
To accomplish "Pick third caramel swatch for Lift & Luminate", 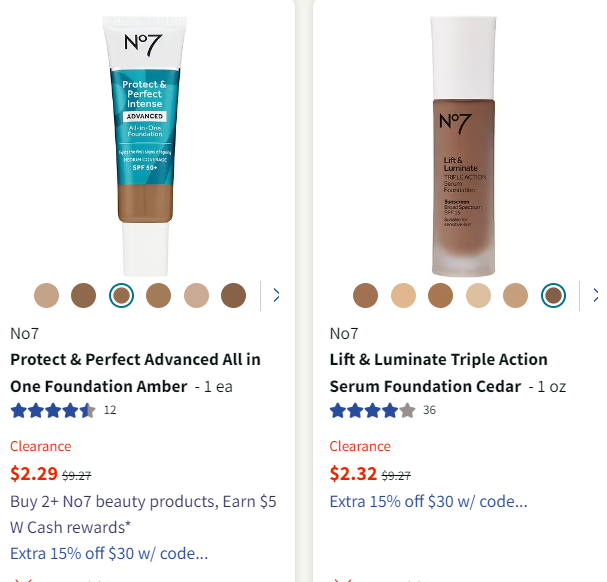I will [441, 295].
